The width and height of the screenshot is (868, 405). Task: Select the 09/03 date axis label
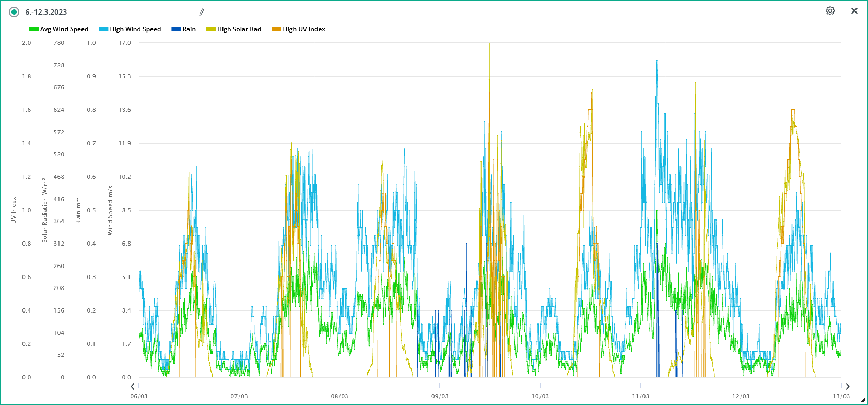tap(440, 396)
